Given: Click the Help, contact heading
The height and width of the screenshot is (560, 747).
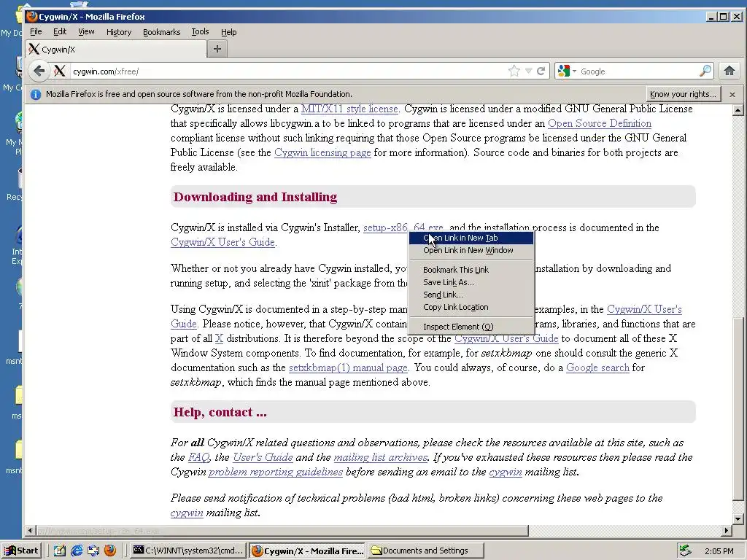Looking at the screenshot, I should 220,412.
